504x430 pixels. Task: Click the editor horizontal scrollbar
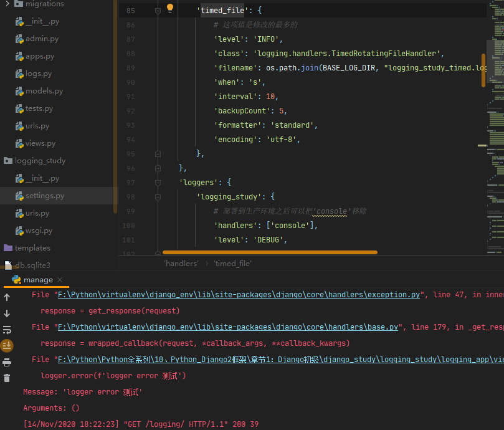click(270, 252)
